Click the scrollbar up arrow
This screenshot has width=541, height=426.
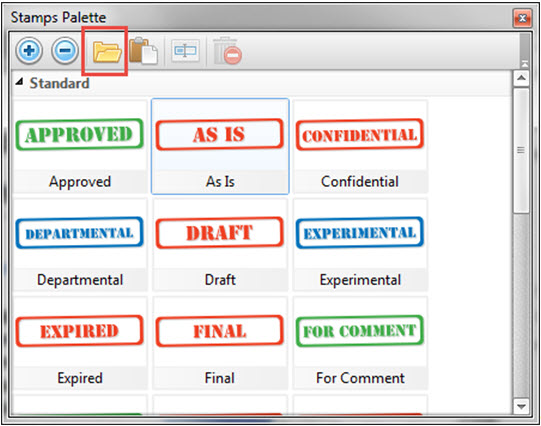[x=521, y=78]
